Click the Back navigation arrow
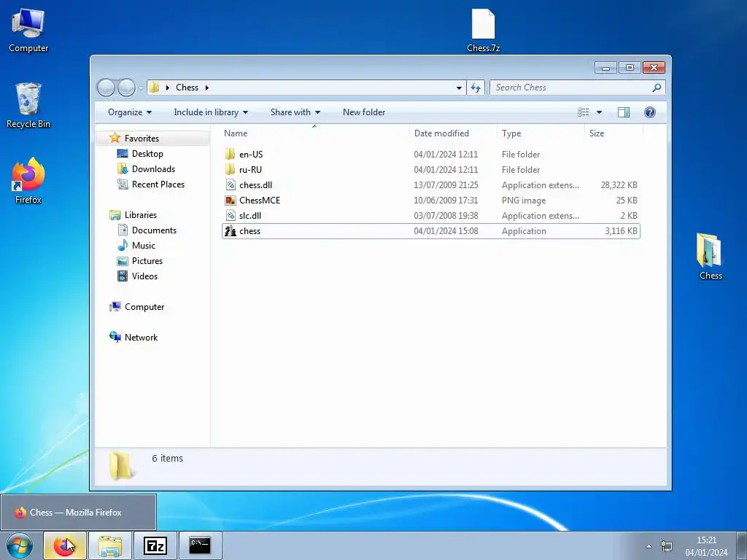Viewport: 747px width, 560px height. point(107,87)
